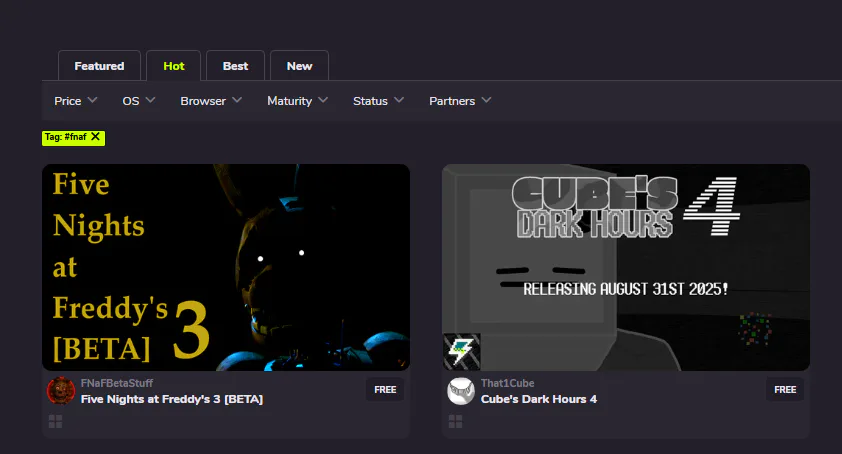The height and width of the screenshot is (454, 842).
Task: Click Windows icon under Cube's Dark Hours 4
Action: click(455, 422)
